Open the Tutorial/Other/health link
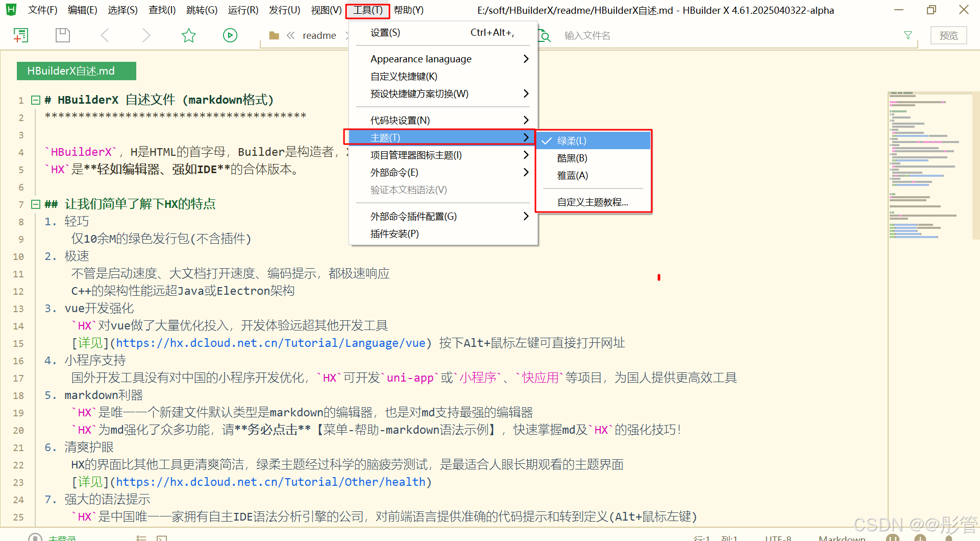980x541 pixels. [x=271, y=482]
